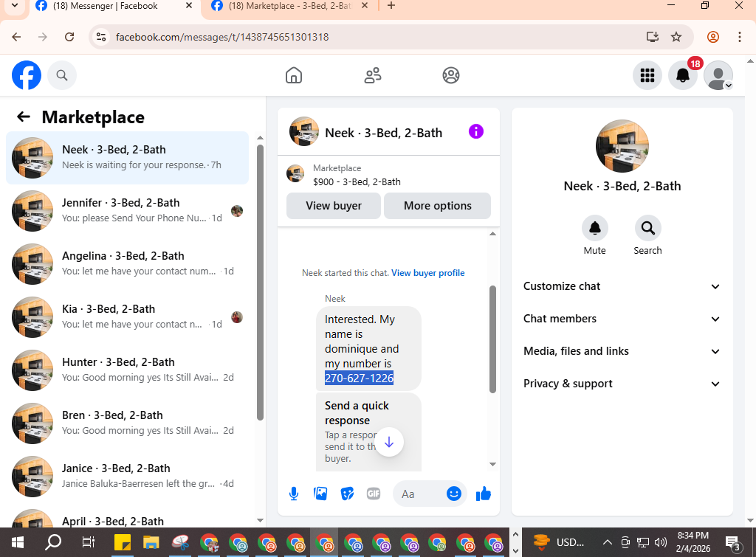Screen dimensions: 756x557
Task: Open Windows taskbar search
Action: coord(53,542)
